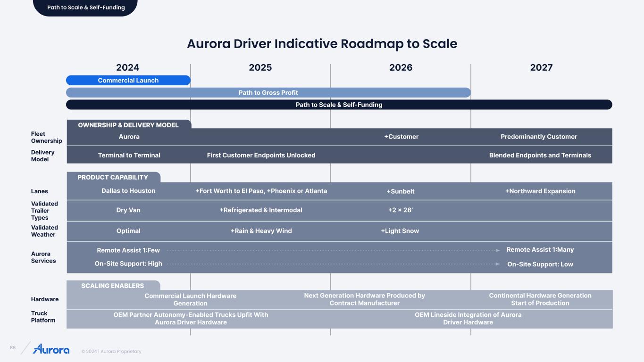The height and width of the screenshot is (362, 644).
Task: Click 'Commercial Launch Hardware Generation'
Action: (191, 300)
